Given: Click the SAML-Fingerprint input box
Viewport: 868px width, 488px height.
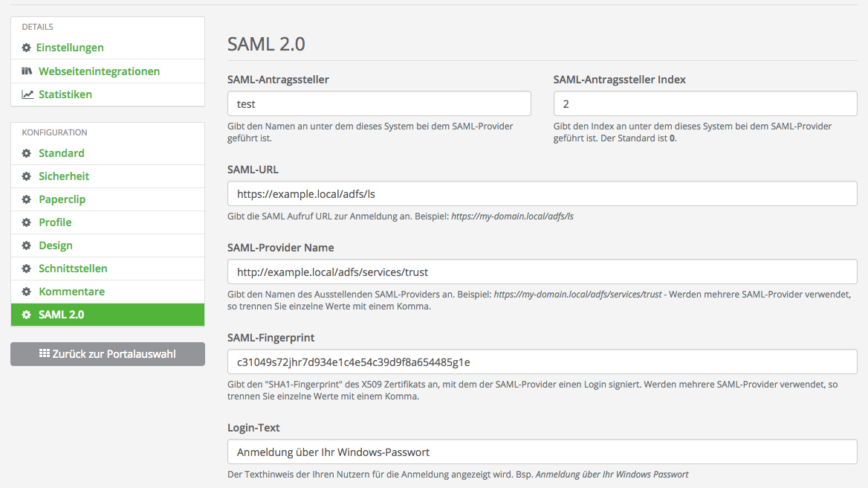Looking at the screenshot, I should tap(542, 362).
